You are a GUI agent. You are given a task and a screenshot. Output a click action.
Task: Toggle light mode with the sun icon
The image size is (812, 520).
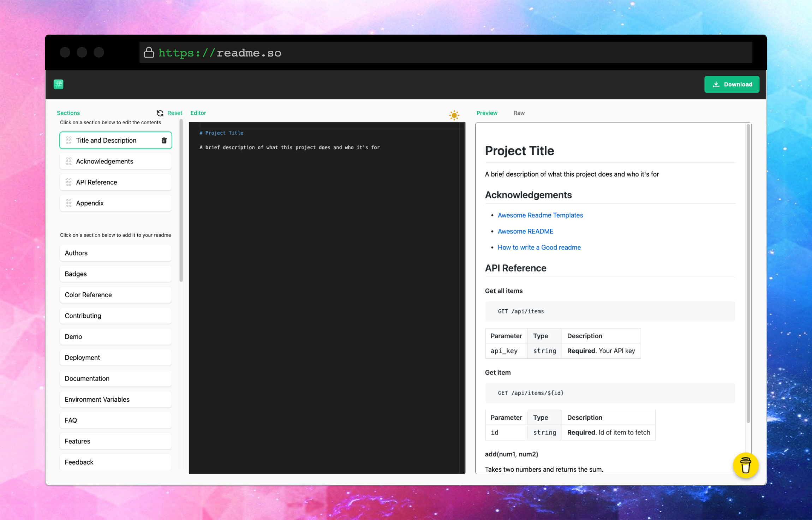click(454, 115)
